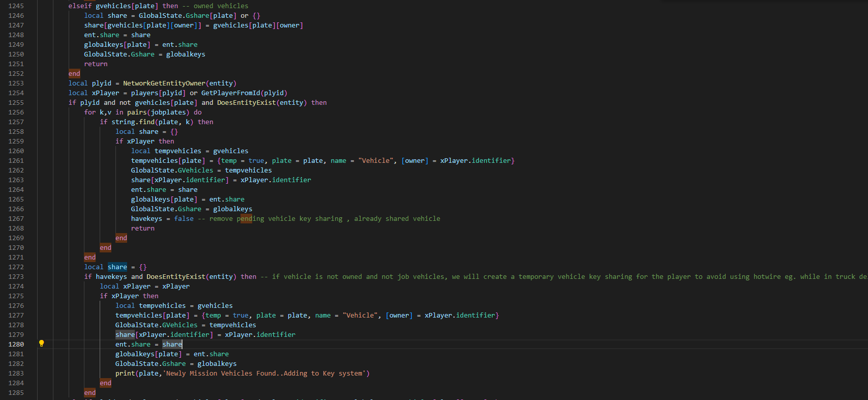This screenshot has height=400, width=868.
Task: Click 'NetworkGetEntityOwner' function call
Action: pos(164,83)
